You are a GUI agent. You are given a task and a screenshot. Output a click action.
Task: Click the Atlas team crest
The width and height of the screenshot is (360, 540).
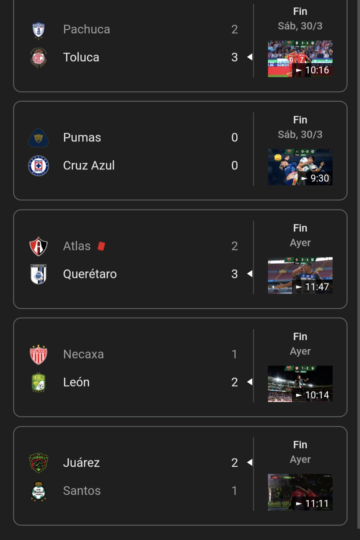(38, 246)
